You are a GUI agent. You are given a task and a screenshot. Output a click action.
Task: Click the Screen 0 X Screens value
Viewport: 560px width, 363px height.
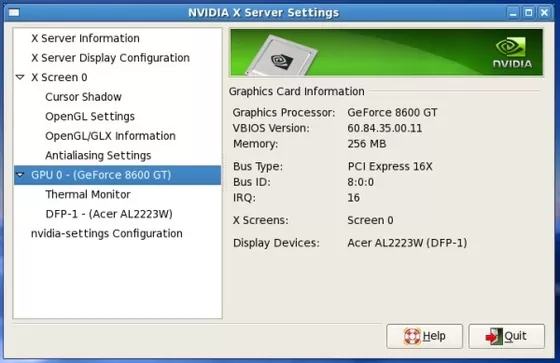pyautogui.click(x=370, y=220)
